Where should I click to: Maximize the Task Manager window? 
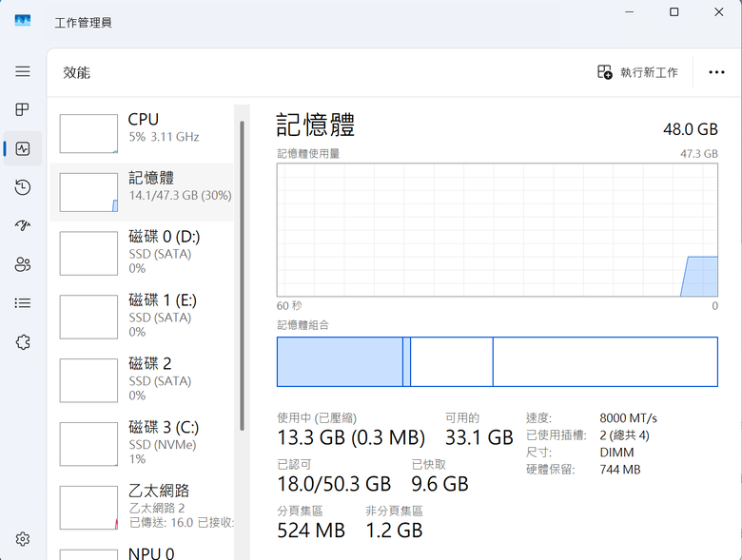click(674, 11)
